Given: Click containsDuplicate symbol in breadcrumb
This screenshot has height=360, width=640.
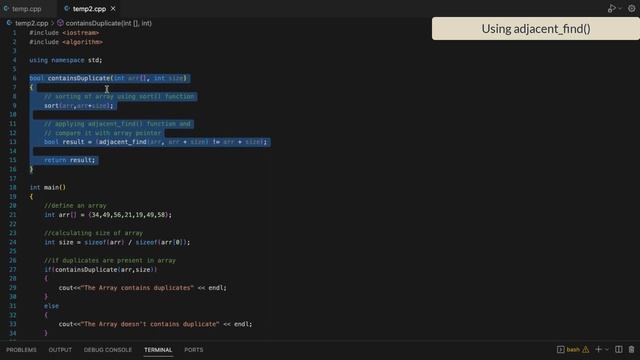Looking at the screenshot, I should point(108,23).
